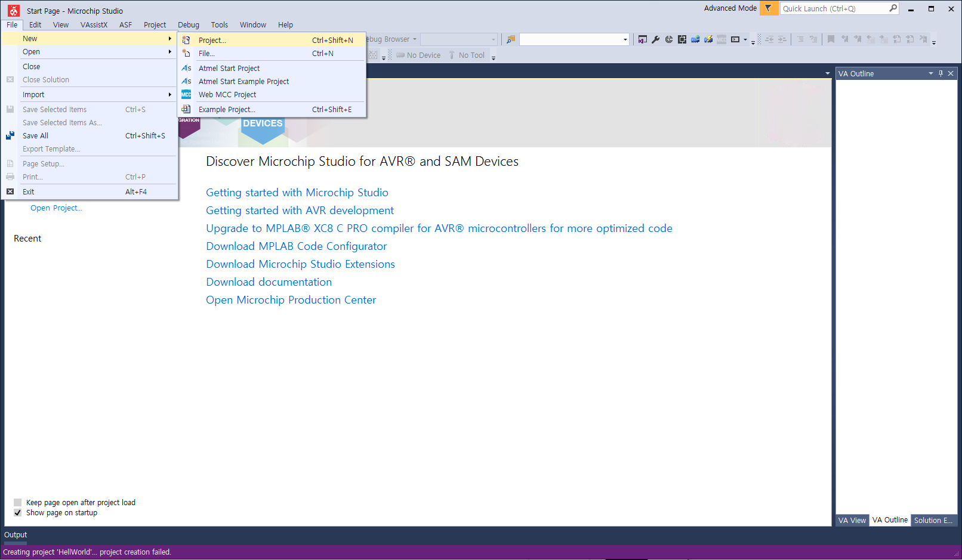The width and height of the screenshot is (962, 560).
Task: Click Open Microchip Production Center link
Action: coord(291,300)
